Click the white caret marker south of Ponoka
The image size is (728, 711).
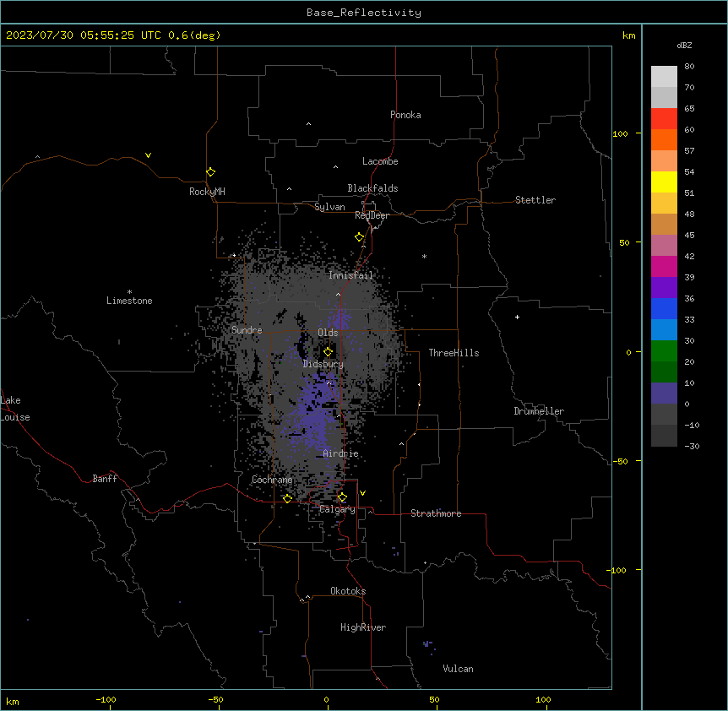pyautogui.click(x=308, y=124)
